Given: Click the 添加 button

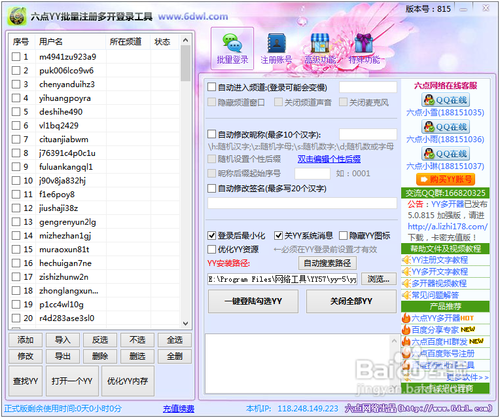Looking at the screenshot, I should 26,340.
